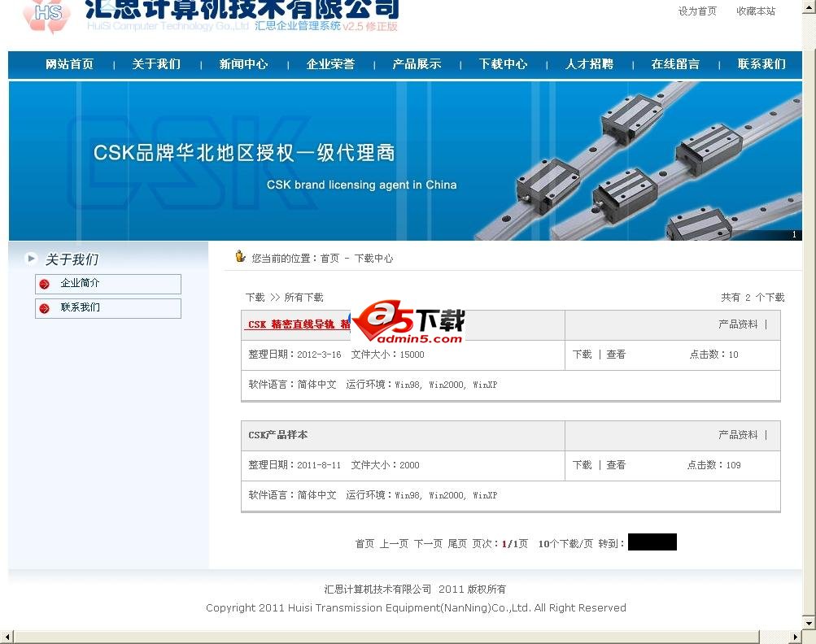Open 企业荣誉 navigation item

[x=330, y=64]
